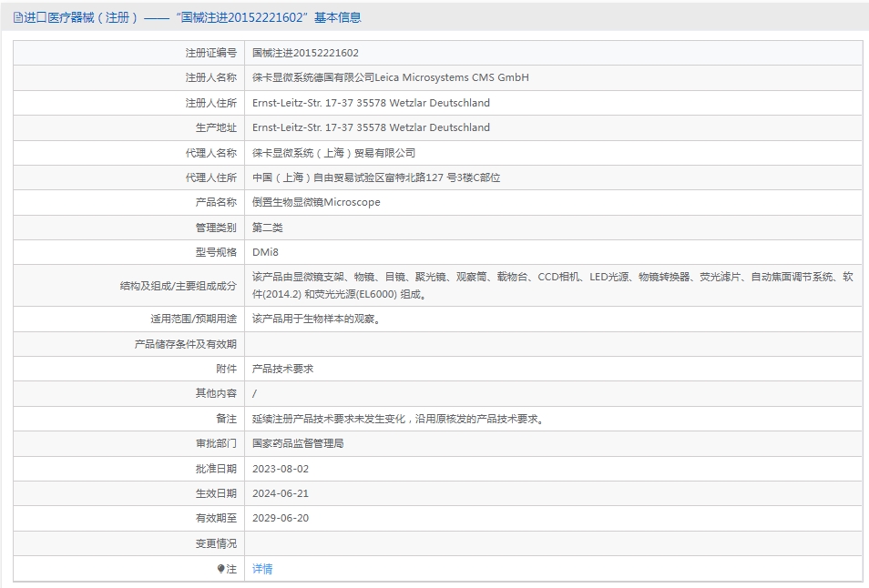Image resolution: width=869 pixels, height=588 pixels.
Task: Click the 有效期至 label
Action: tap(216, 518)
